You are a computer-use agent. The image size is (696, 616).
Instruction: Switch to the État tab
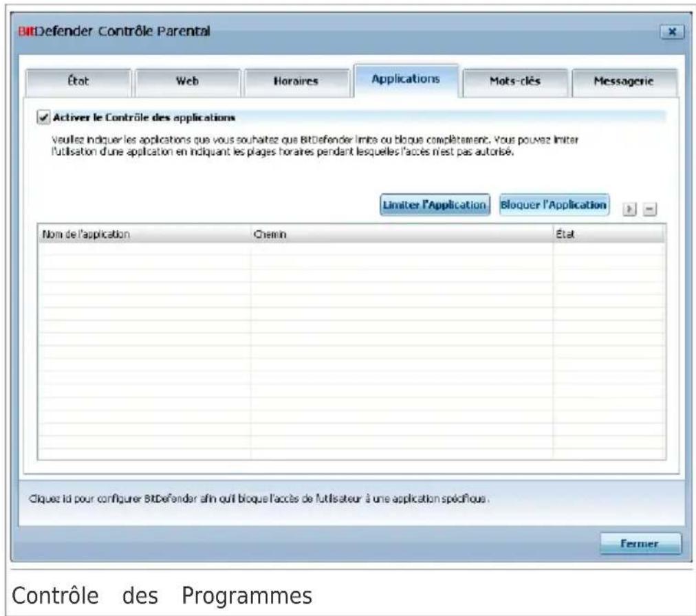pyautogui.click(x=78, y=82)
